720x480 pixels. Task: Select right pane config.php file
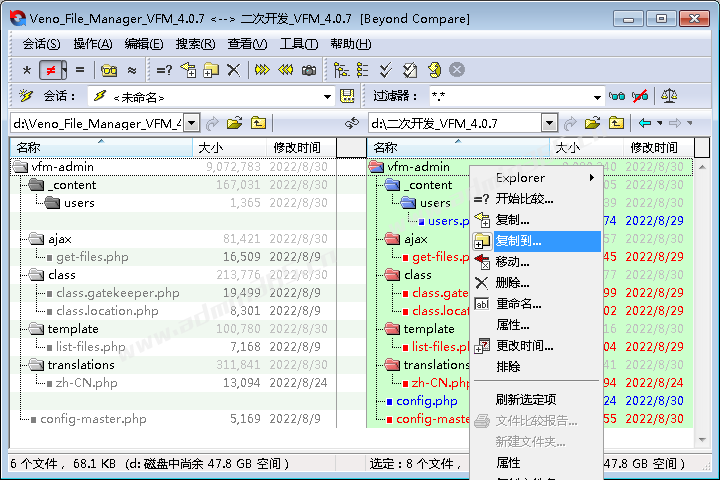[427, 401]
